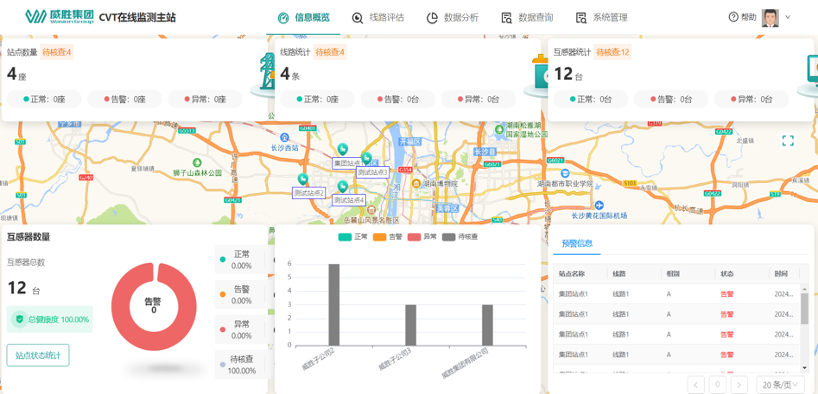This screenshot has height=394, width=818.
Task: Open the 信息概览 navigation tab
Action: [304, 17]
